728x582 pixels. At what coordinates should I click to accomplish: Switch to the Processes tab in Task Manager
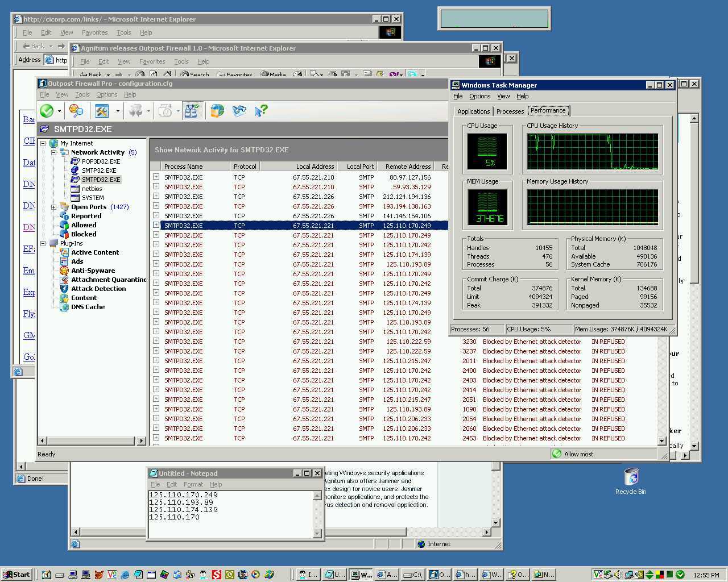510,111
